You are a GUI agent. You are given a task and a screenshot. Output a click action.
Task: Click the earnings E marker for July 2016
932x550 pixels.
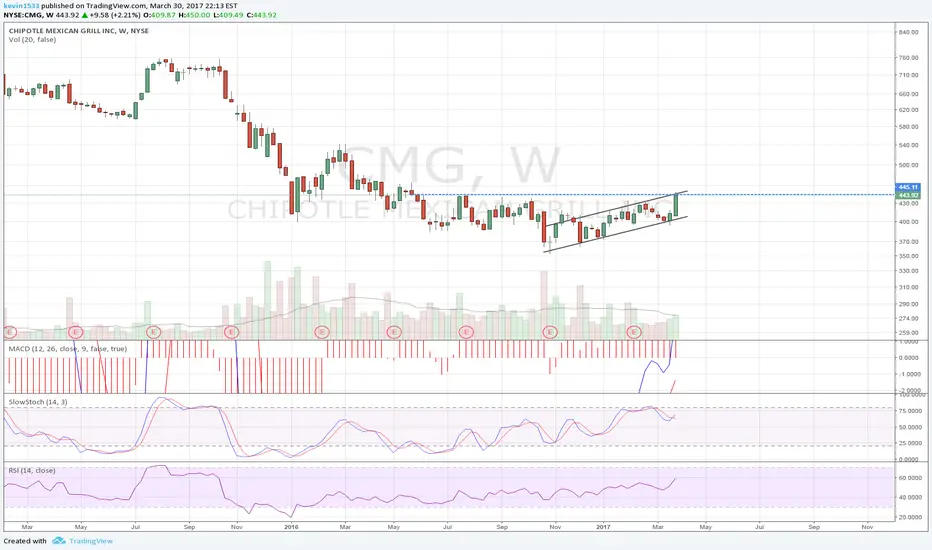(x=466, y=332)
